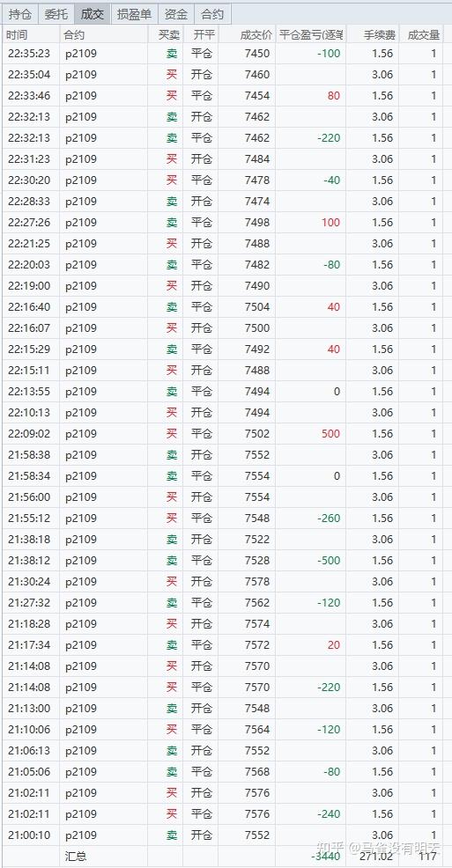The height and width of the screenshot is (868, 452).
Task: Select the trade row at 22:09:02
Action: pyautogui.click(x=223, y=433)
